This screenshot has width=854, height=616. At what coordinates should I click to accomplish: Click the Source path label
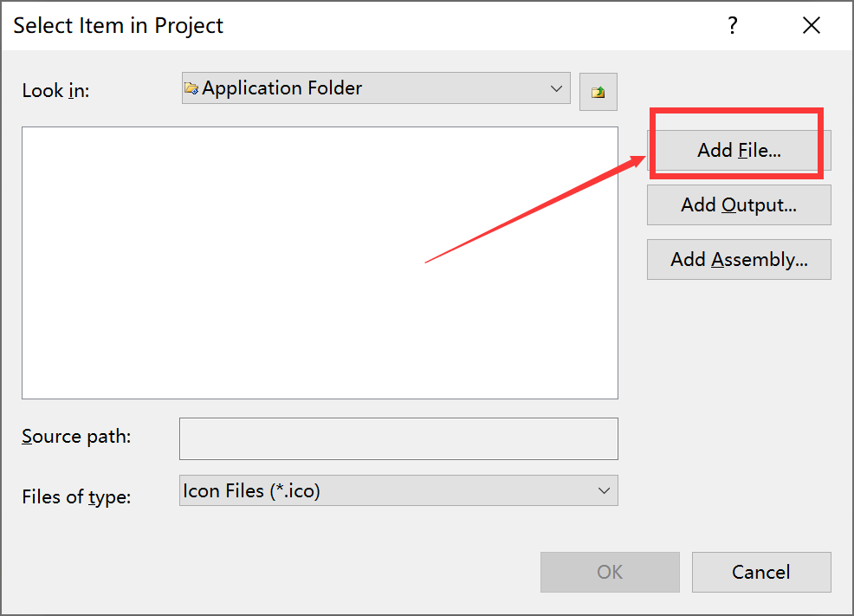tap(76, 437)
